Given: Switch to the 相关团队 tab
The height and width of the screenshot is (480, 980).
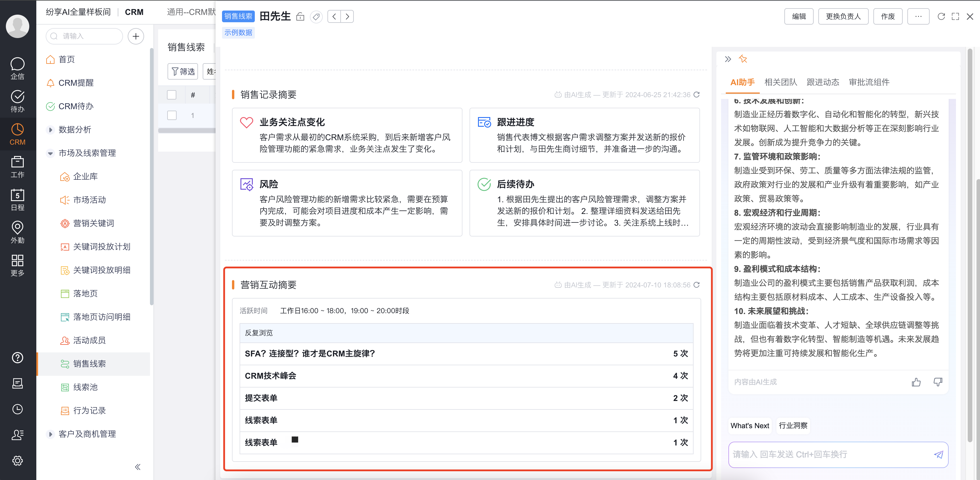Looking at the screenshot, I should (780, 82).
